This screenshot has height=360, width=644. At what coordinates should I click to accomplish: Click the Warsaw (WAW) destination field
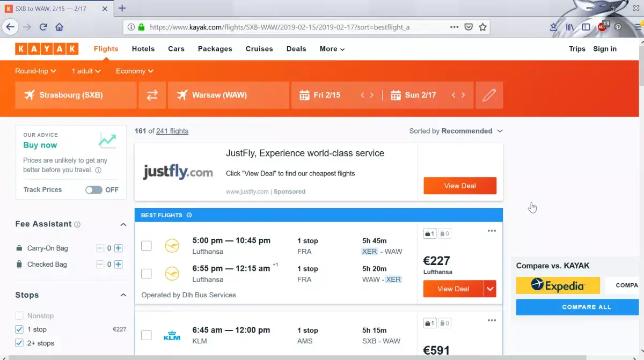(x=228, y=95)
